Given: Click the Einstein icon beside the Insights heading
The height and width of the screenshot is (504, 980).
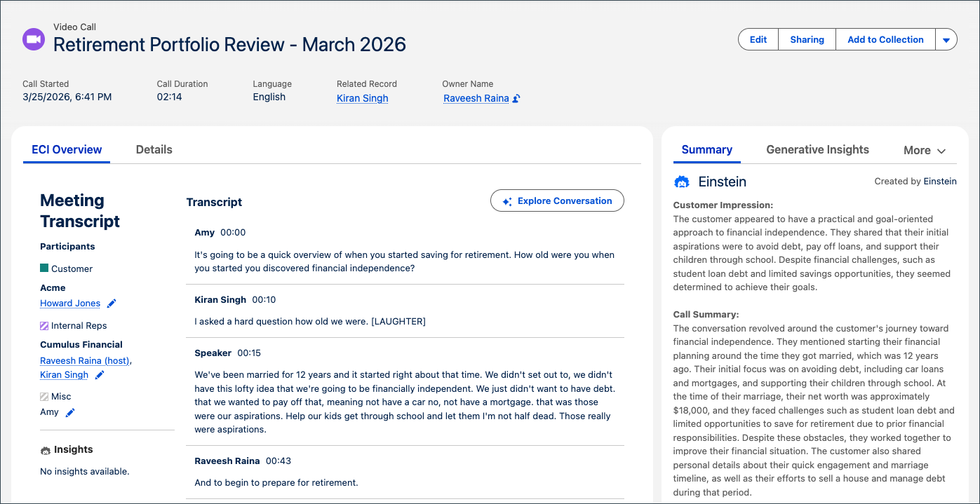Looking at the screenshot, I should tap(45, 449).
